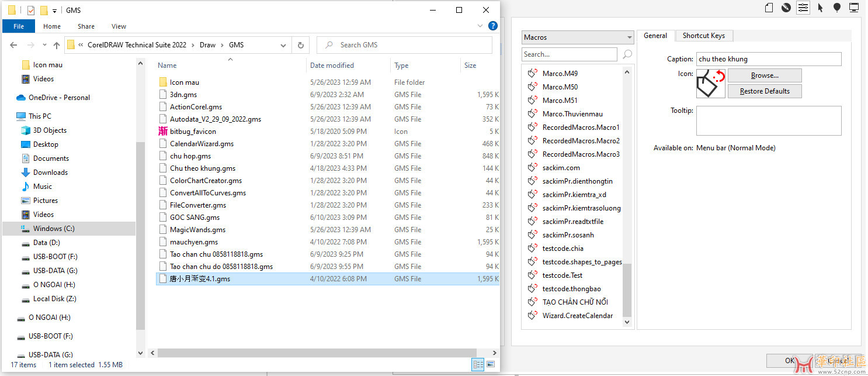Switch to large icons view in status bar
This screenshot has width=868, height=376.
[x=491, y=364]
